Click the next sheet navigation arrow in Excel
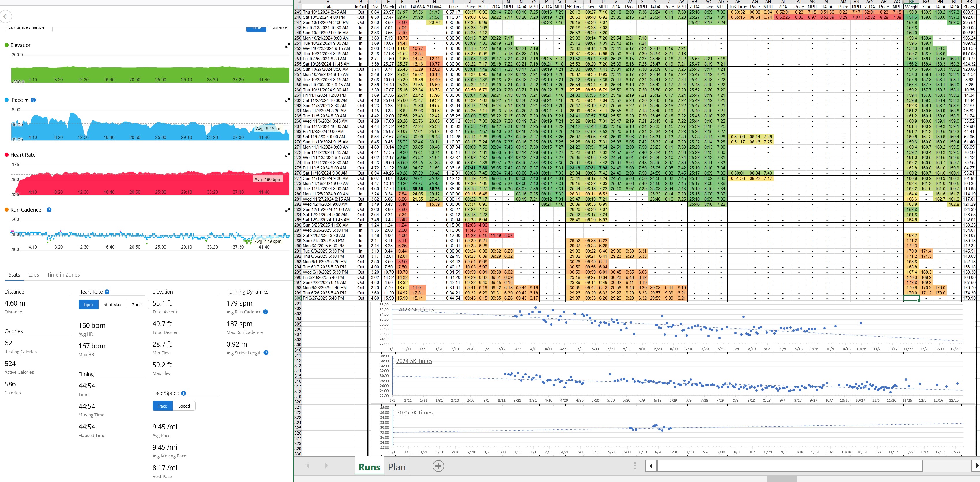The height and width of the screenshot is (482, 980). coord(326,466)
